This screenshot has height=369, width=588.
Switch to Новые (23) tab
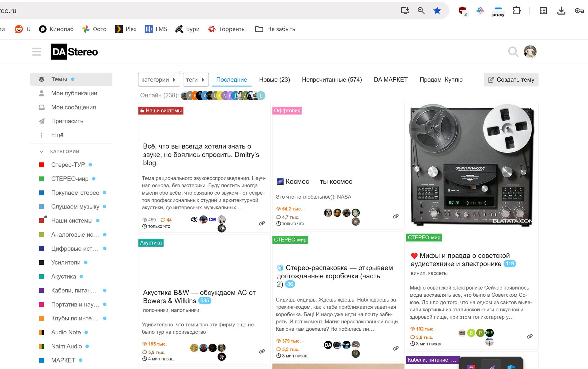pyautogui.click(x=274, y=80)
